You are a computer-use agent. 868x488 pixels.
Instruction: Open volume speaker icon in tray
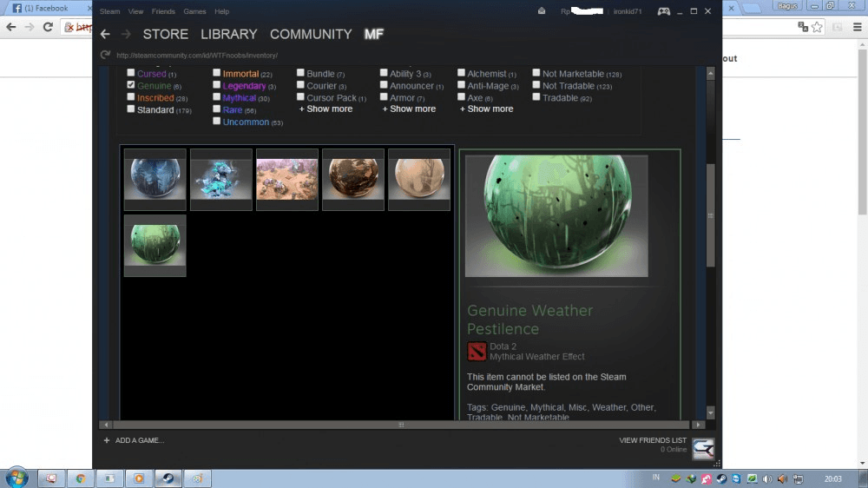[767, 478]
